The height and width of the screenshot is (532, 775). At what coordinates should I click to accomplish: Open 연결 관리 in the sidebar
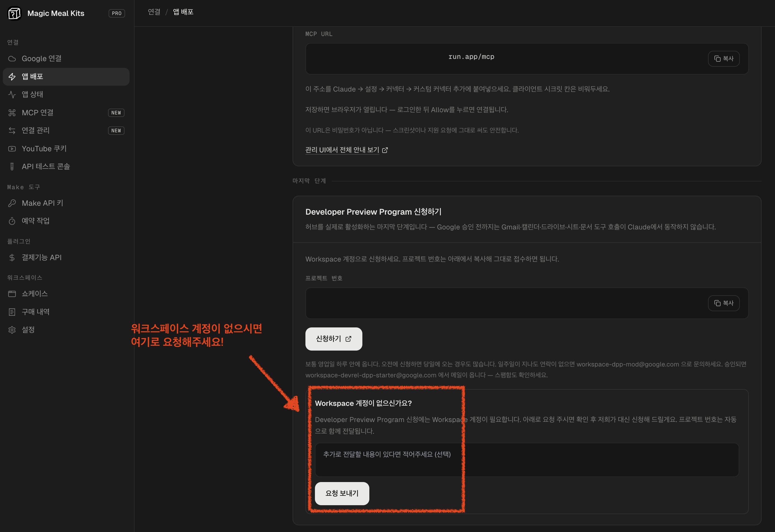click(66, 131)
